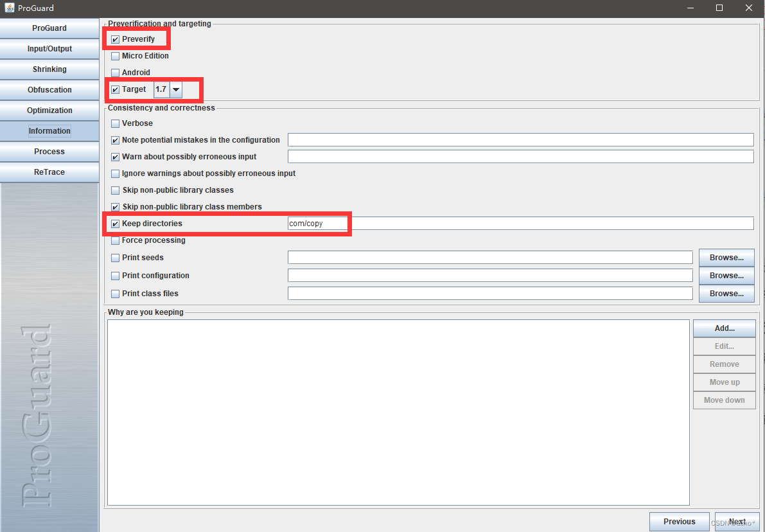765x532 pixels.
Task: Click the Print seeds file path field
Action: (490, 258)
